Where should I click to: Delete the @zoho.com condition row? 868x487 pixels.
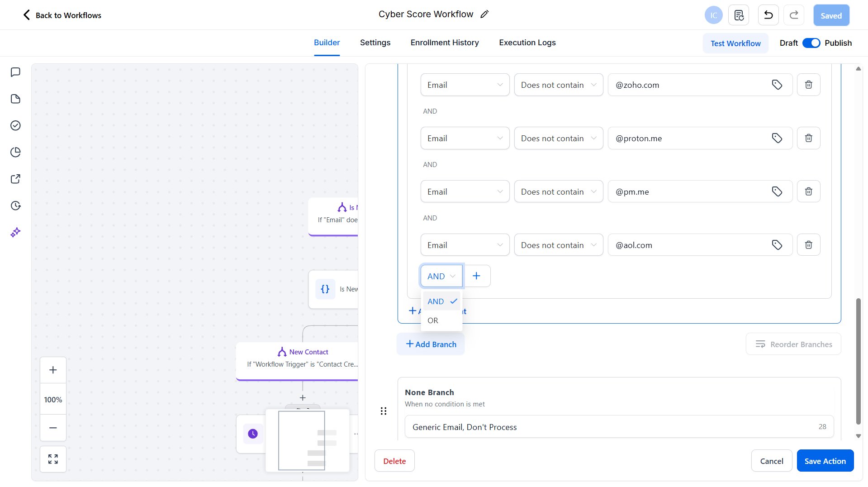[808, 85]
